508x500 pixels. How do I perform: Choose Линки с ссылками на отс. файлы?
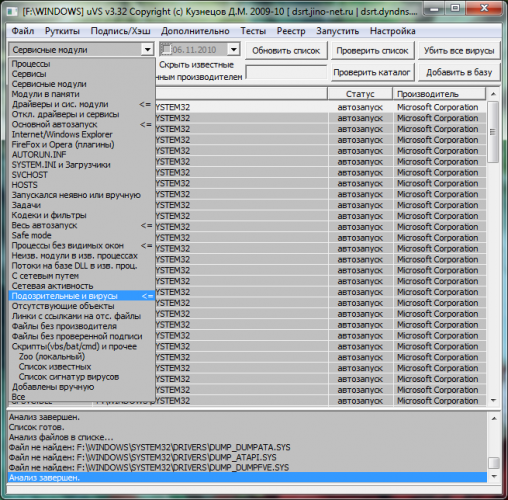[x=82, y=316]
